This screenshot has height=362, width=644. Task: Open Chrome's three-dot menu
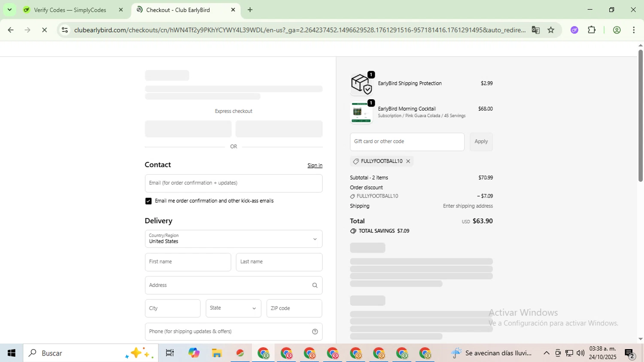click(x=634, y=30)
